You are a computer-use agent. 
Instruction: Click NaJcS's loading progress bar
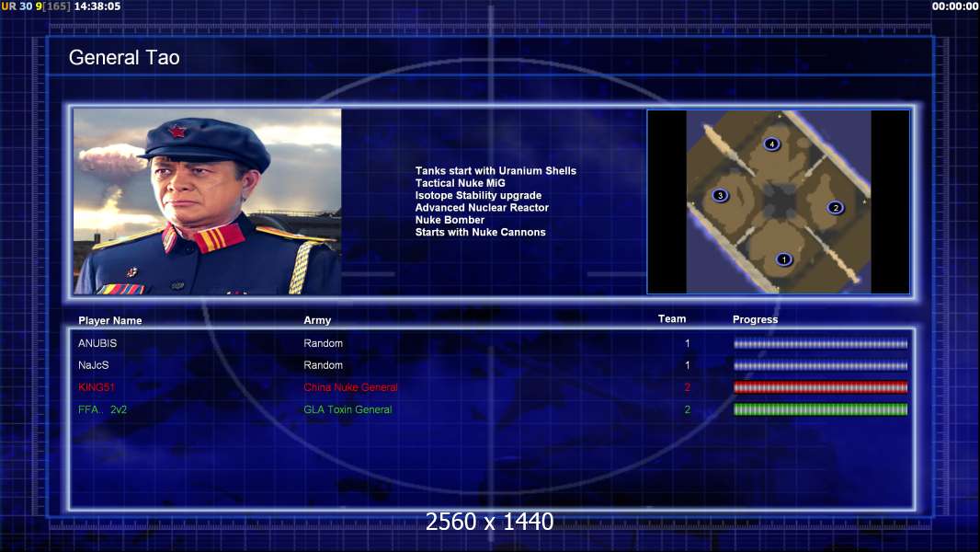pos(821,366)
